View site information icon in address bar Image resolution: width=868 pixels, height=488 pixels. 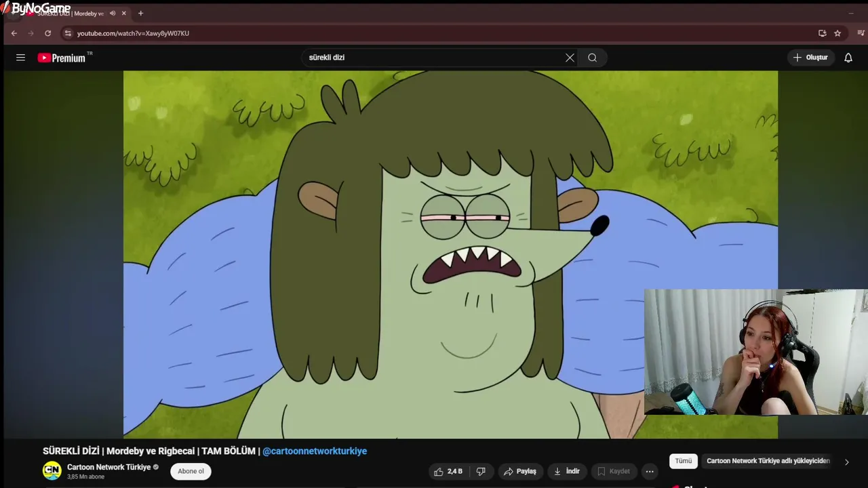coord(67,33)
